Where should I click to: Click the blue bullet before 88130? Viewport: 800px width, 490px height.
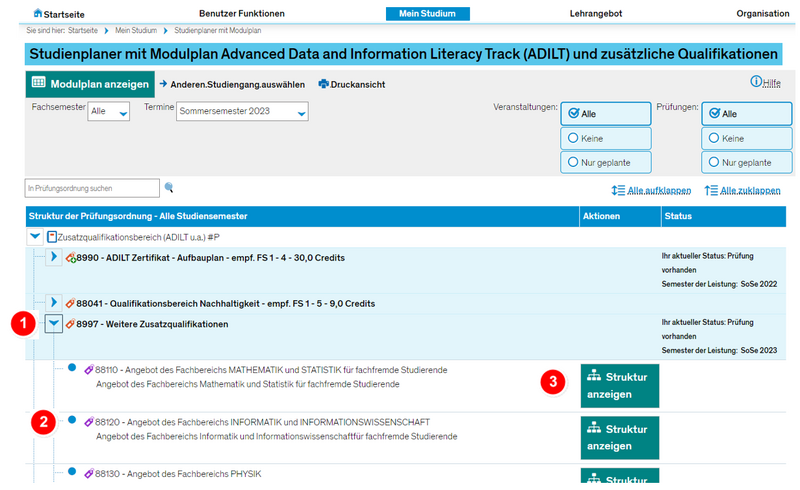click(x=72, y=471)
